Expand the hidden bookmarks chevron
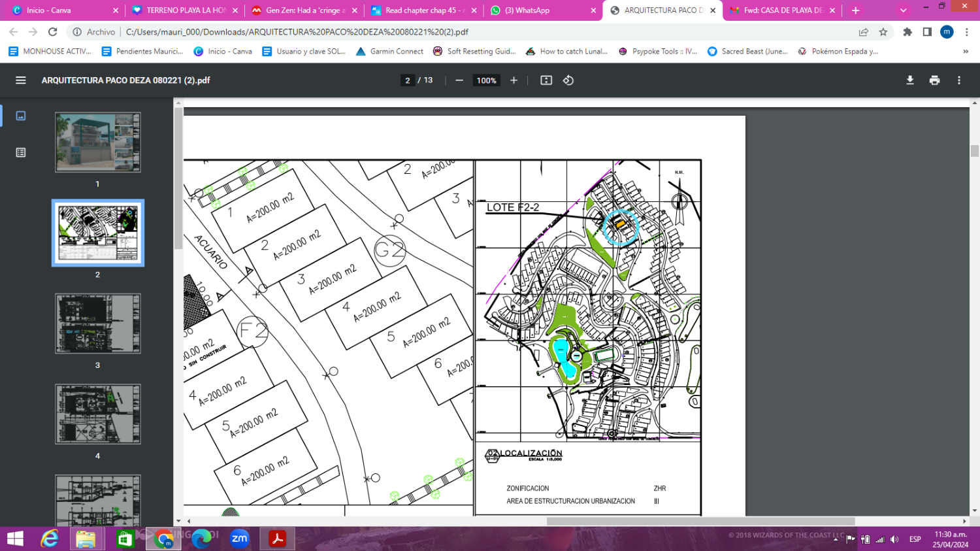Screen dimensions: 980x551 click(966, 52)
